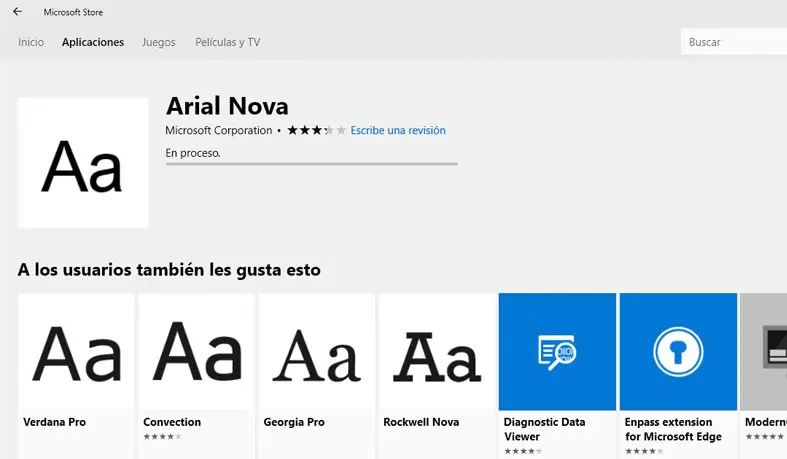Click the A los usuarios también les gusta esto heading

[x=169, y=270]
